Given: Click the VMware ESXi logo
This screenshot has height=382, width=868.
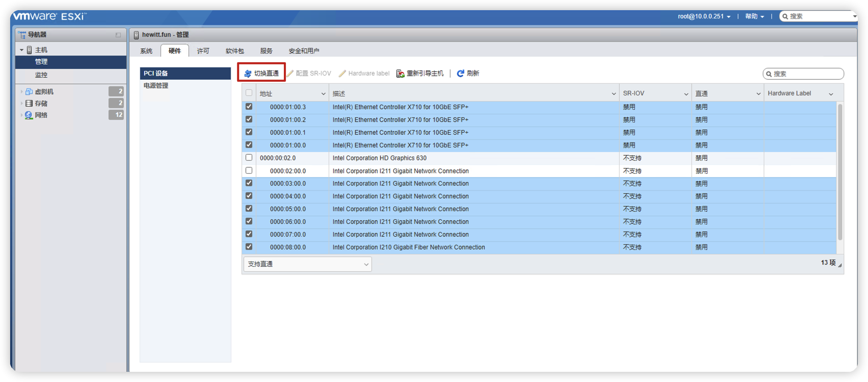Looking at the screenshot, I should (49, 17).
